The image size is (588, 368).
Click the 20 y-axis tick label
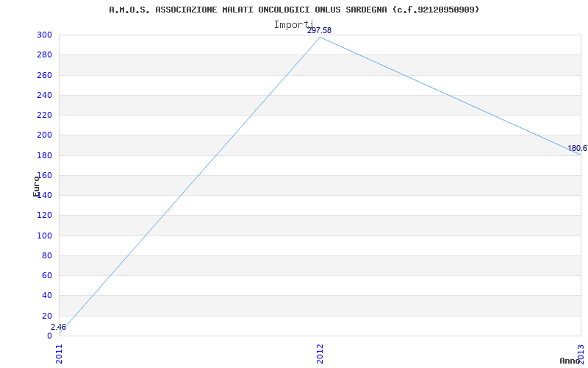click(46, 316)
